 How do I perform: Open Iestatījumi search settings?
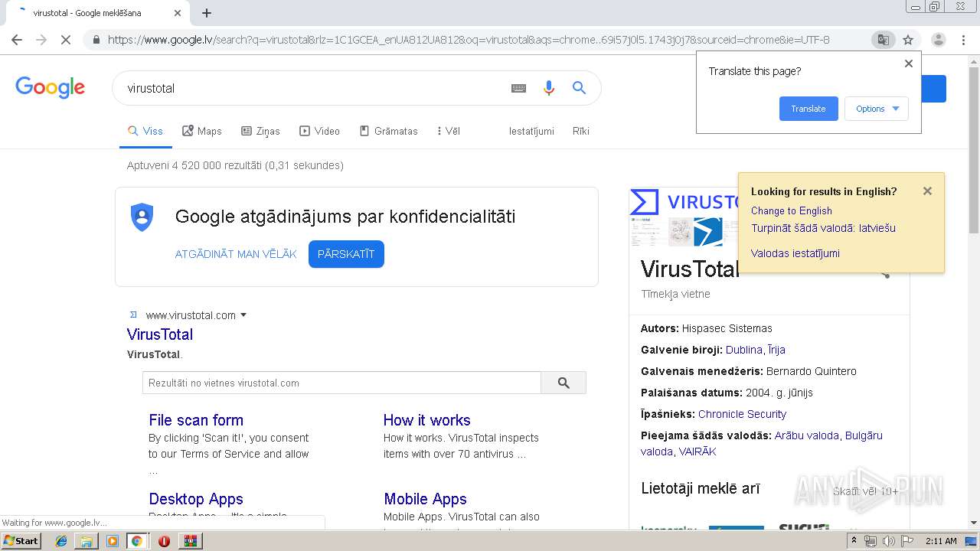531,131
